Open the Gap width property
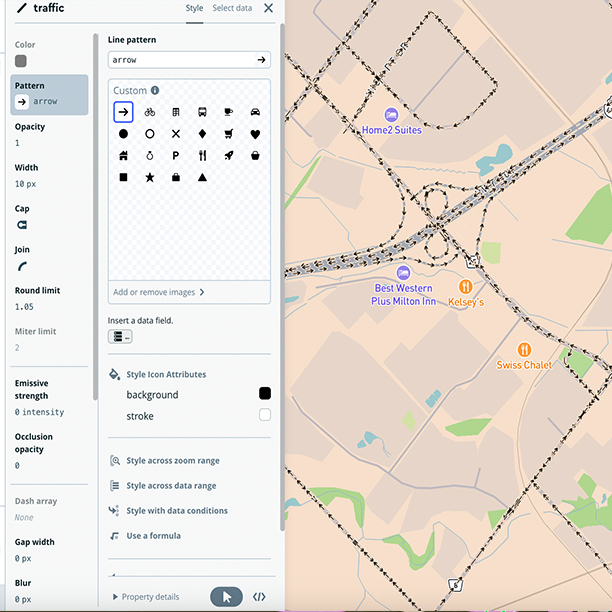612x612 pixels. pyautogui.click(x=49, y=550)
